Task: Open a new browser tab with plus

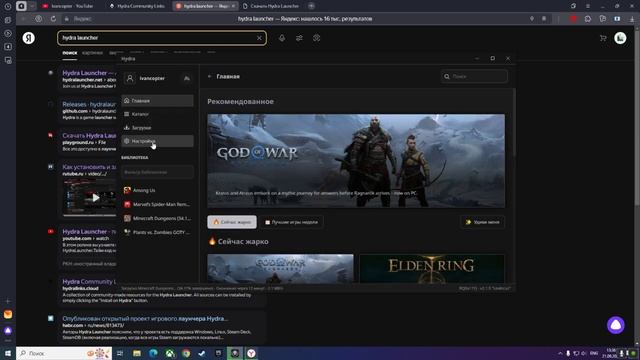Action: click(311, 6)
